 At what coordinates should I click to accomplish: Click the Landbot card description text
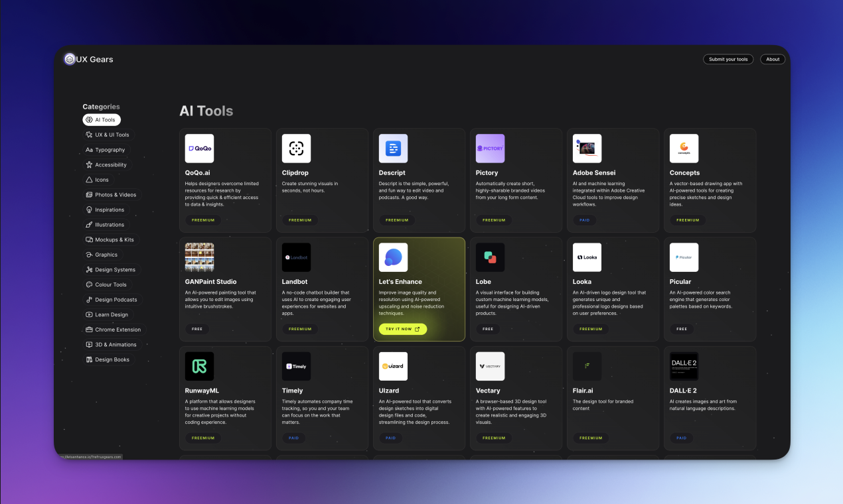coord(316,302)
